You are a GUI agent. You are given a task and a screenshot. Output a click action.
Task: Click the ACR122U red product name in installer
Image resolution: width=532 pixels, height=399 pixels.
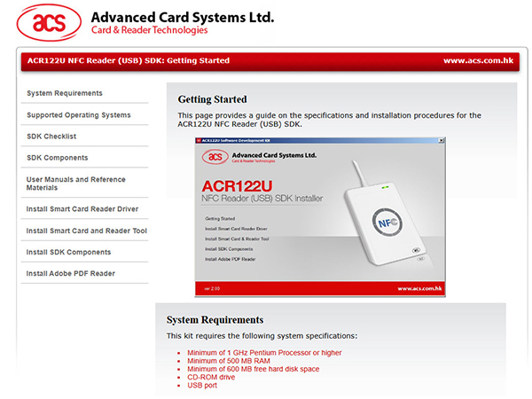click(237, 186)
